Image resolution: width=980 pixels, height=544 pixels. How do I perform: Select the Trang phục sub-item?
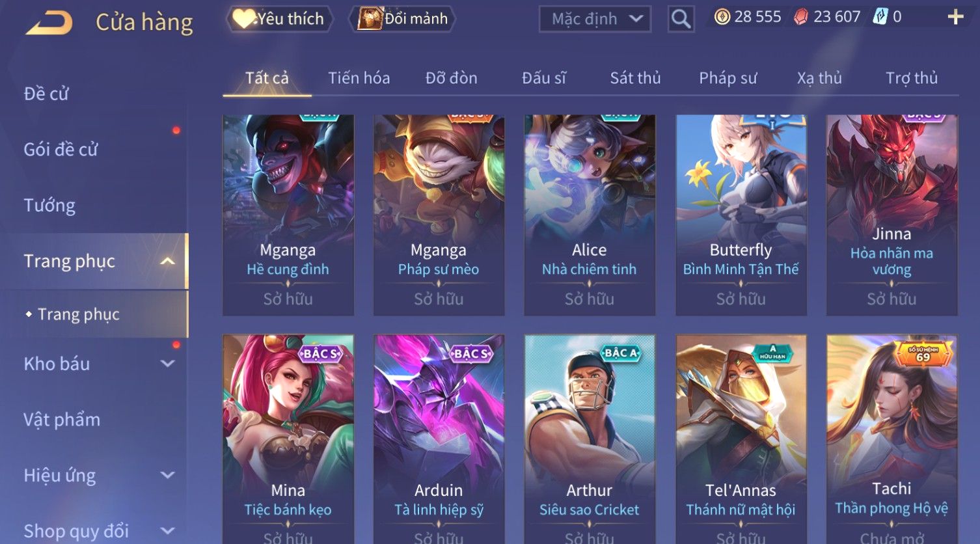79,314
